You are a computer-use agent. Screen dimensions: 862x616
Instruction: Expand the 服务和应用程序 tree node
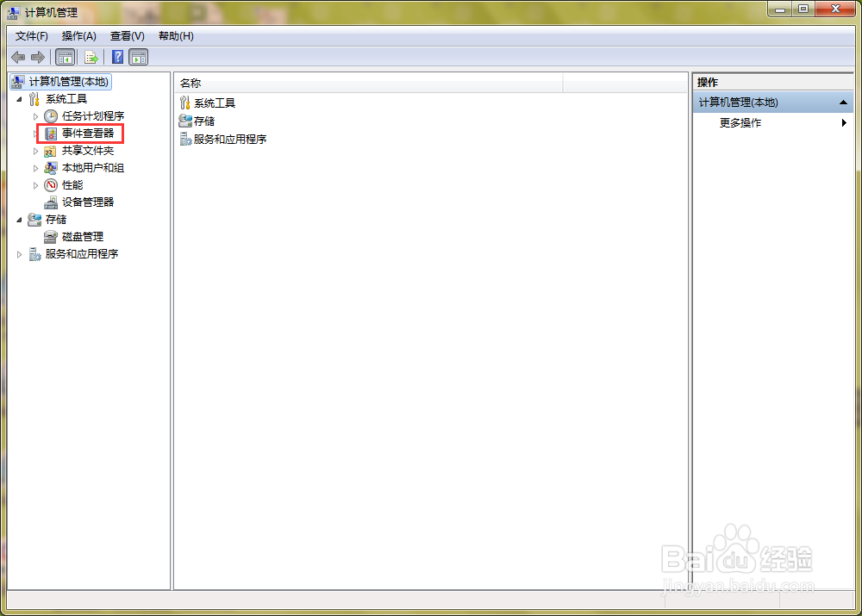(x=19, y=254)
